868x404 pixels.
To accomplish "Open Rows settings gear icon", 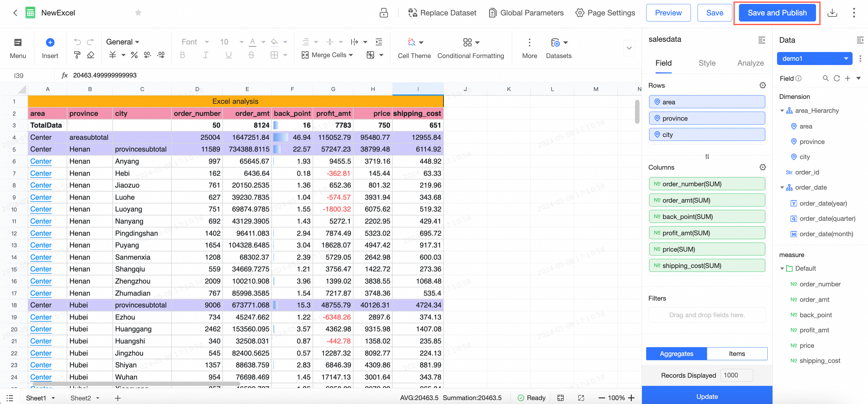I will [763, 85].
